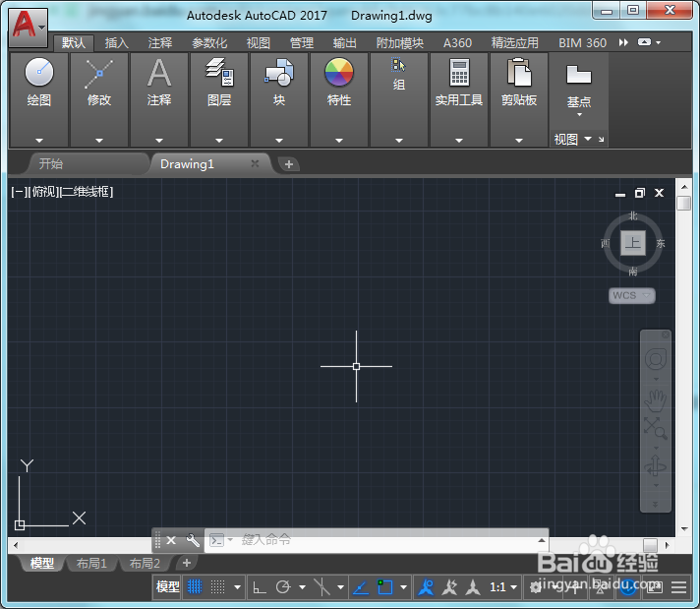Show more ribbon tabs double-arrow button
Image resolution: width=700 pixels, height=609 pixels.
click(623, 42)
